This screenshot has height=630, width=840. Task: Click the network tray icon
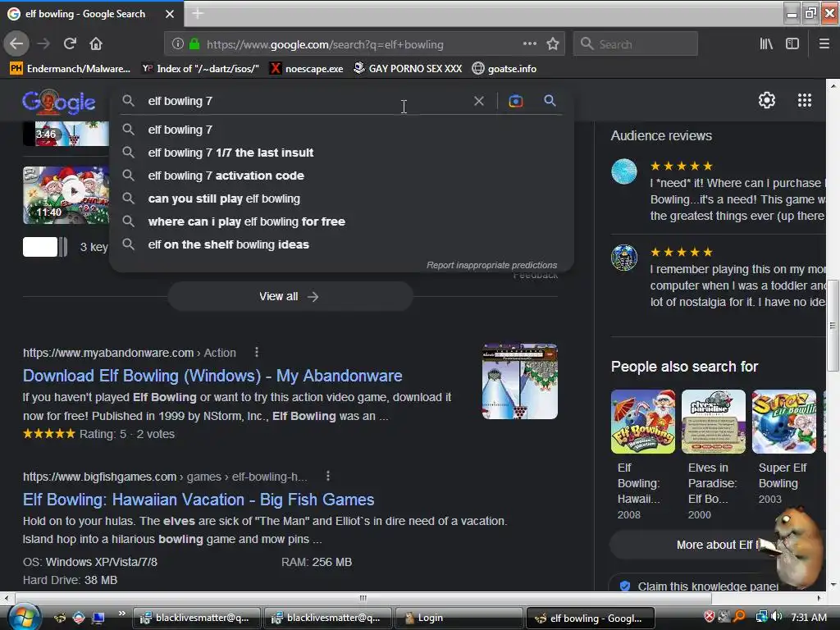click(x=761, y=617)
